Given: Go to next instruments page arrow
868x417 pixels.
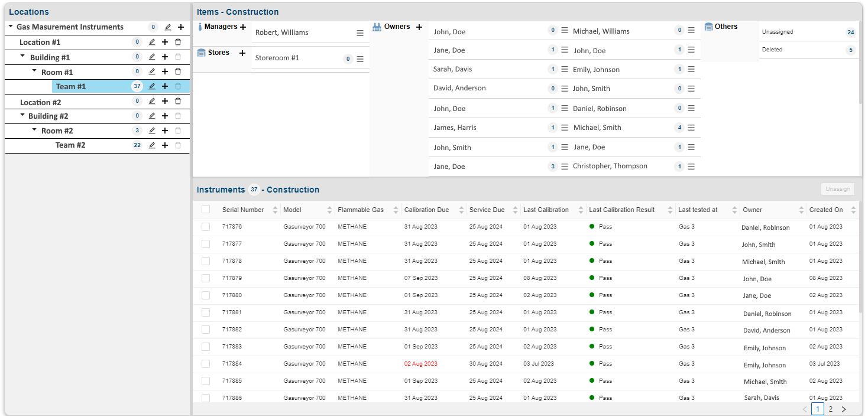Looking at the screenshot, I should tap(844, 409).
